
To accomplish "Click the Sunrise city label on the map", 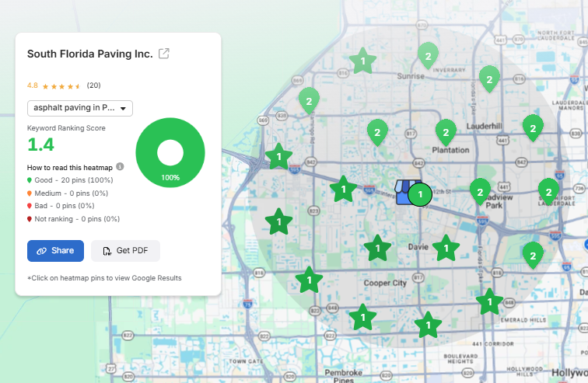I will click(x=411, y=76).
